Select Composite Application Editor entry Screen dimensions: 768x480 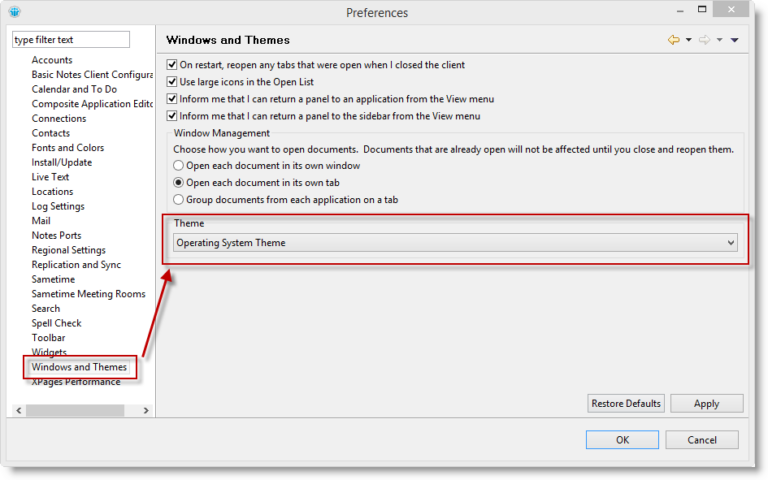pos(92,104)
